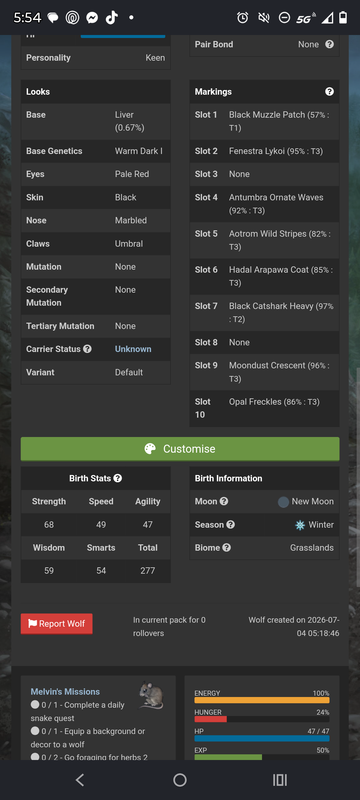Select the Grasslands biome value
This screenshot has width=360, height=800.
[x=312, y=547]
